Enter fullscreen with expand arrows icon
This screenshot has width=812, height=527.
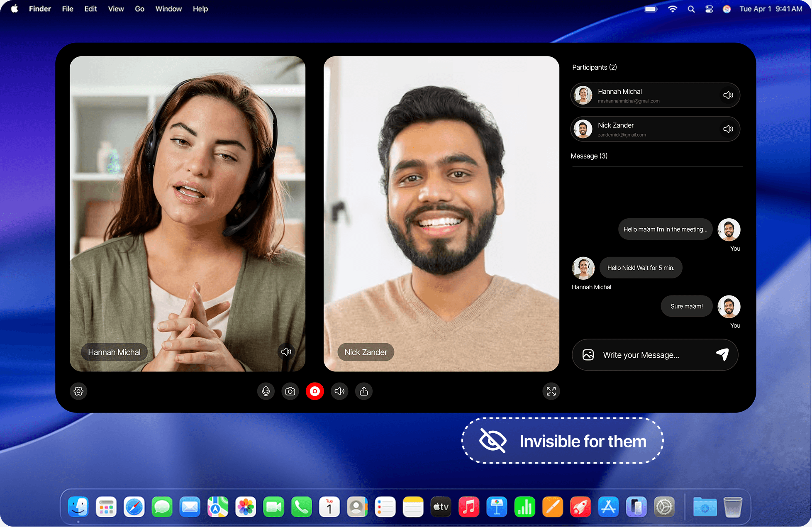pos(551,391)
